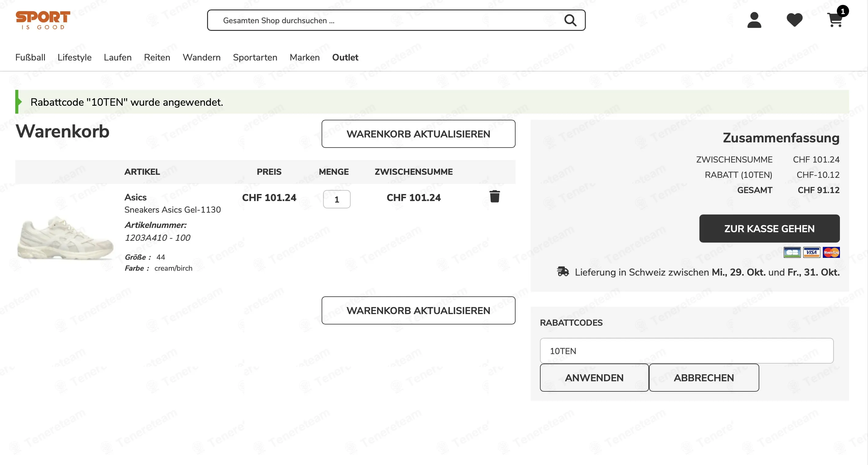Click the search magnifier icon
Image resolution: width=868 pixels, height=465 pixels.
click(570, 20)
